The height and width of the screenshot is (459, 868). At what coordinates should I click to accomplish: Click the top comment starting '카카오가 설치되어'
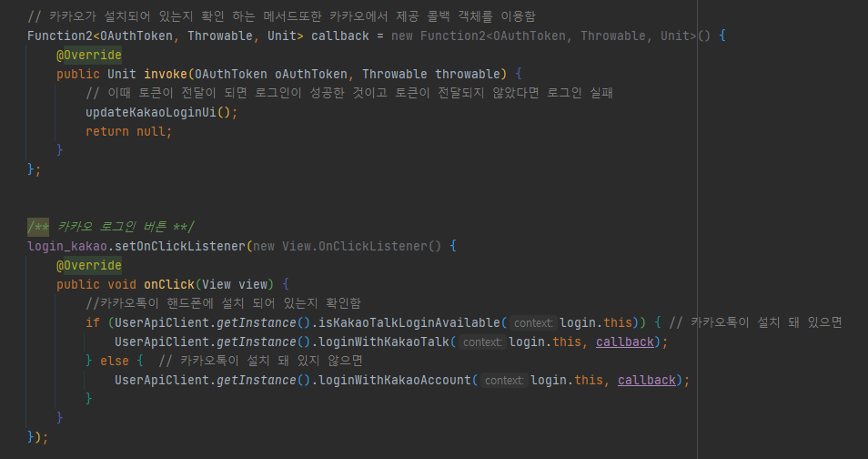281,16
